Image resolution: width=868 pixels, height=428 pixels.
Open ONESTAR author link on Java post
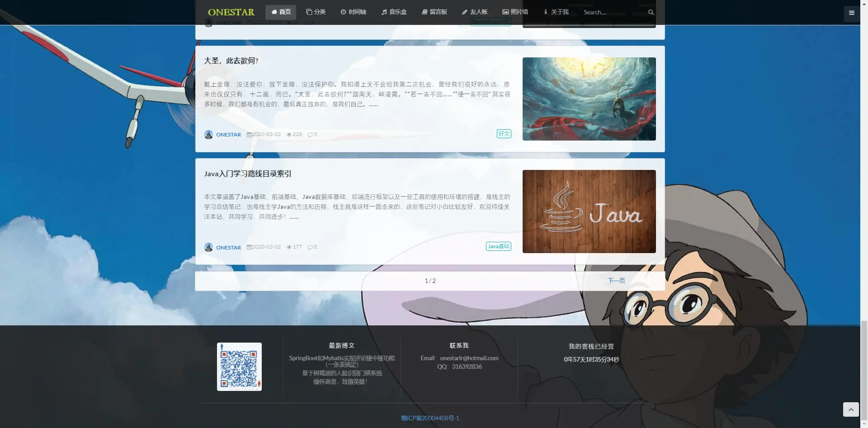click(228, 247)
